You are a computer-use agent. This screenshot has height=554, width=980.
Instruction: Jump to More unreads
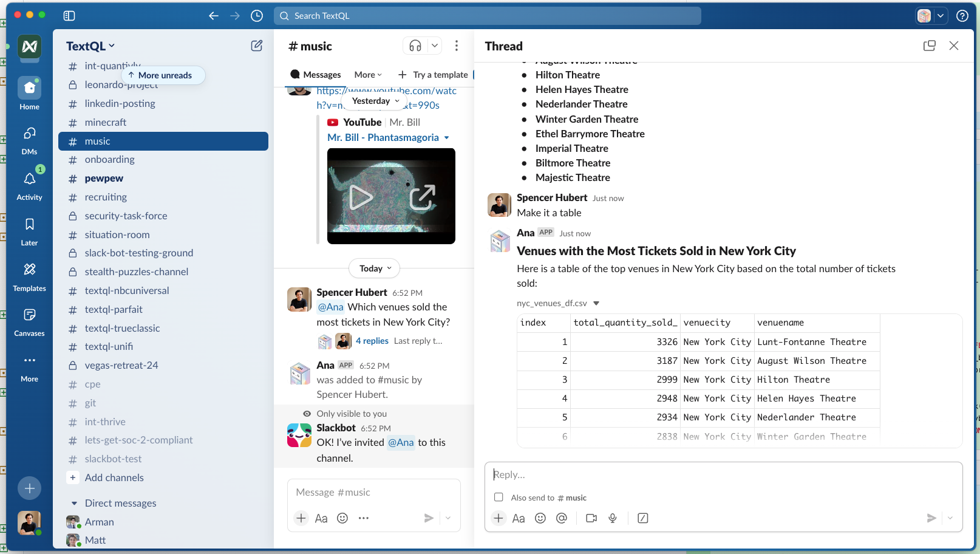tap(163, 75)
